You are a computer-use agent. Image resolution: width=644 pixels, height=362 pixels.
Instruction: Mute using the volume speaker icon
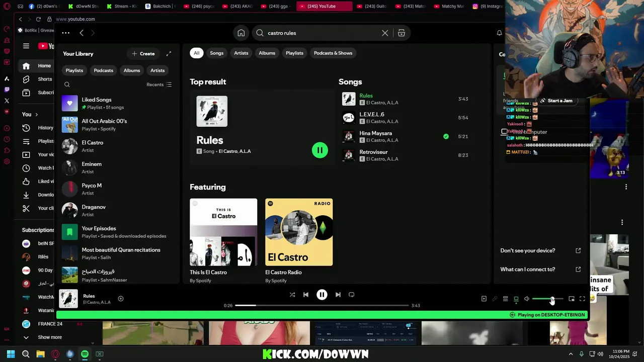pyautogui.click(x=527, y=299)
